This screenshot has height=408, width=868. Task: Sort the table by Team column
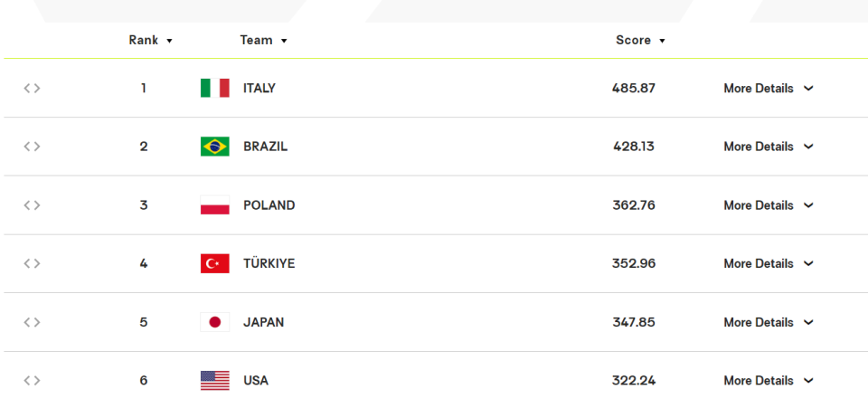pos(263,41)
